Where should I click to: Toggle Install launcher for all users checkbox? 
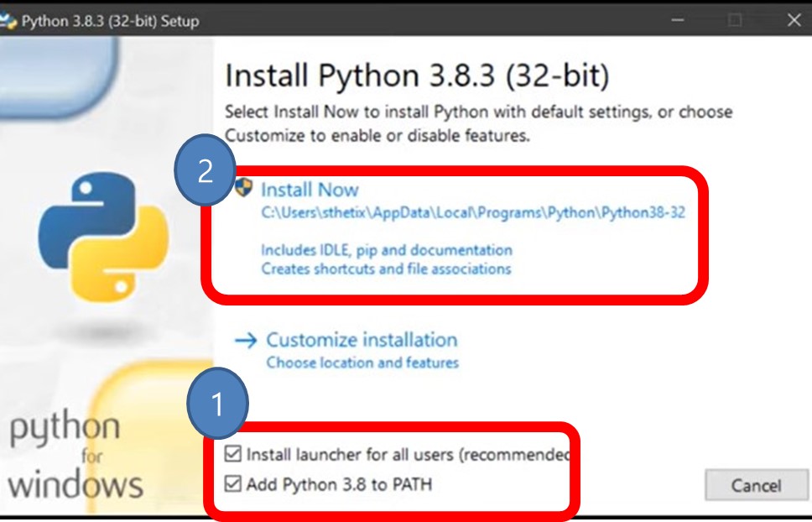(233, 454)
